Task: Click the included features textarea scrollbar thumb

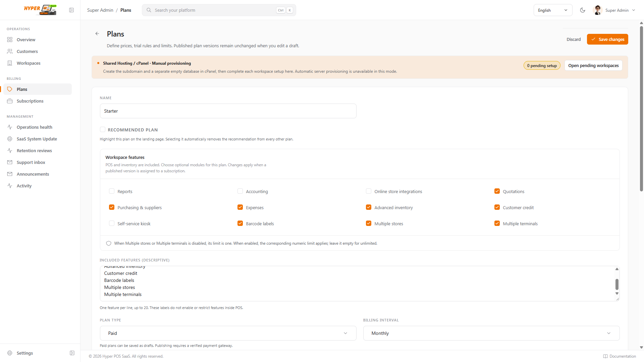Action: (617, 284)
